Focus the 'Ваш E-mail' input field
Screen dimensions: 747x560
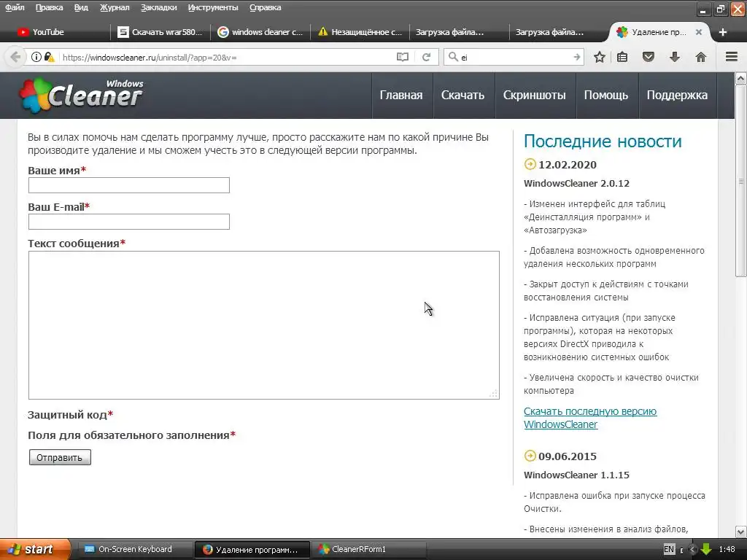(128, 222)
